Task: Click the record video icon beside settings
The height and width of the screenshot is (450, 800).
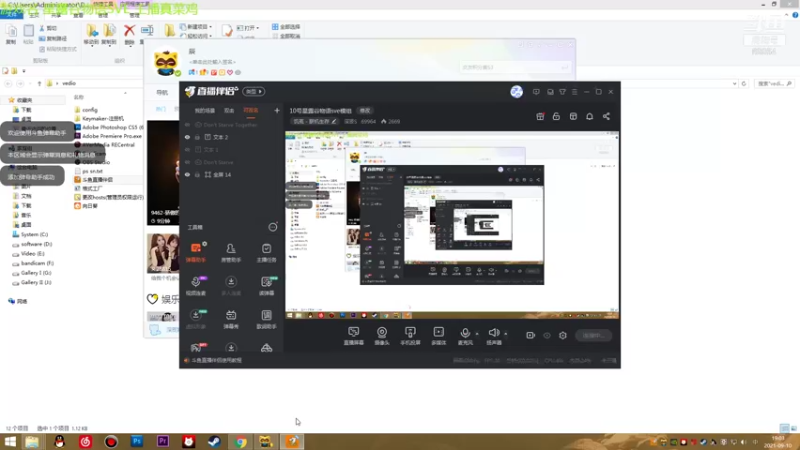Action: coord(531,335)
